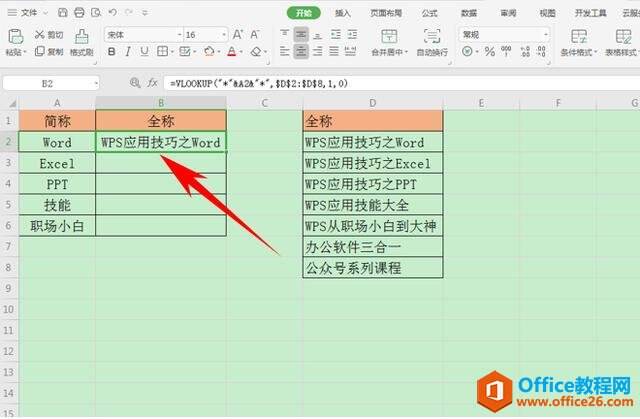Click the cell borders icon

pyautogui.click(x=162, y=51)
